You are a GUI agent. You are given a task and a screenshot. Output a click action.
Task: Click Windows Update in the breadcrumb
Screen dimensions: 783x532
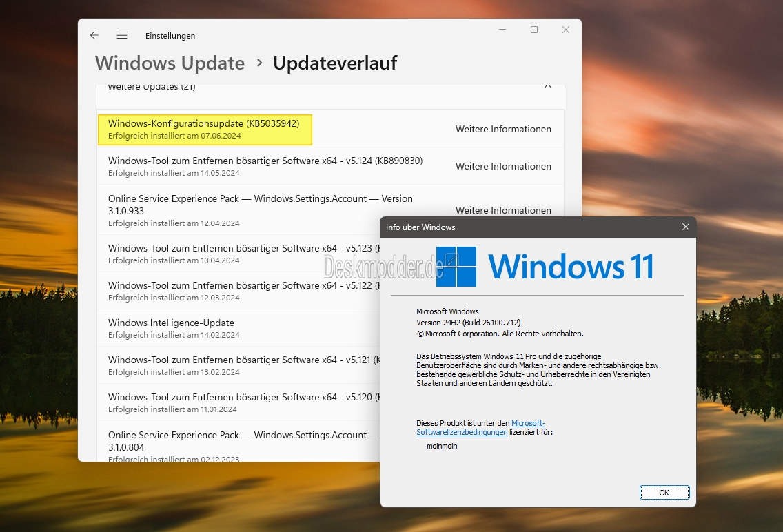click(x=170, y=63)
